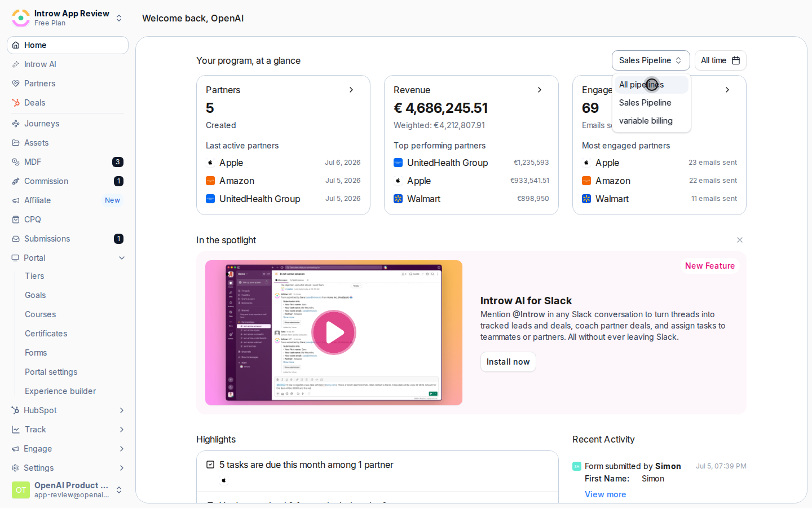Open Commission icon in sidebar
Image resolution: width=812 pixels, height=508 pixels.
pyautogui.click(x=16, y=181)
